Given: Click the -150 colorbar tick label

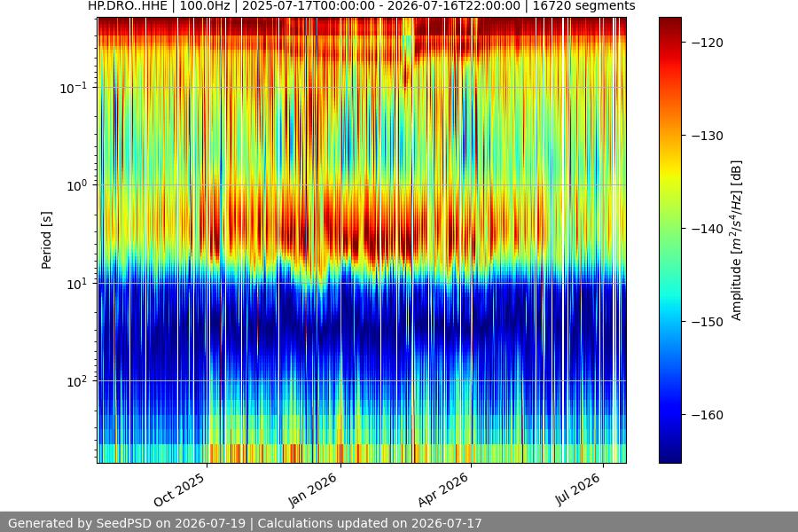Looking at the screenshot, I should pyautogui.click(x=708, y=322).
